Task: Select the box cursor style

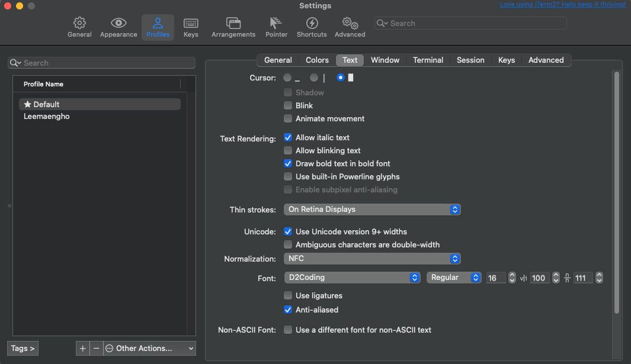Action: point(341,78)
